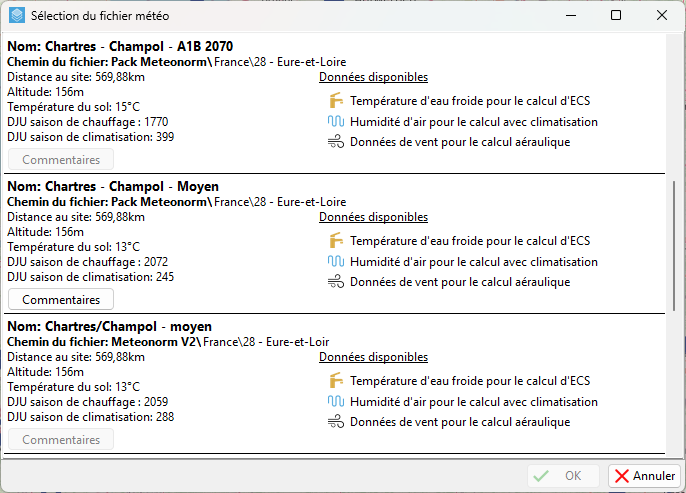
Task: Click the humidity wave icon in the A1B 2070 entry
Action: (x=335, y=122)
